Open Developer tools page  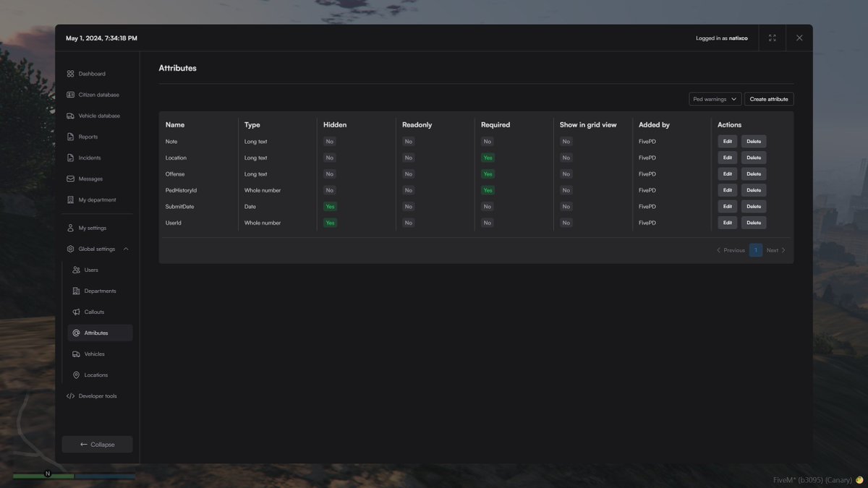coord(98,396)
